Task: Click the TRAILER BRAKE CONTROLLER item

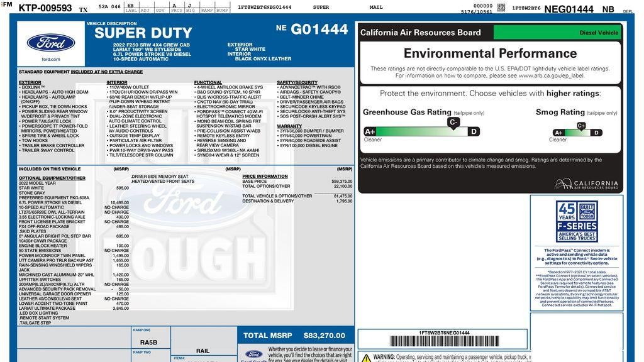Action: pyautogui.click(x=53, y=146)
